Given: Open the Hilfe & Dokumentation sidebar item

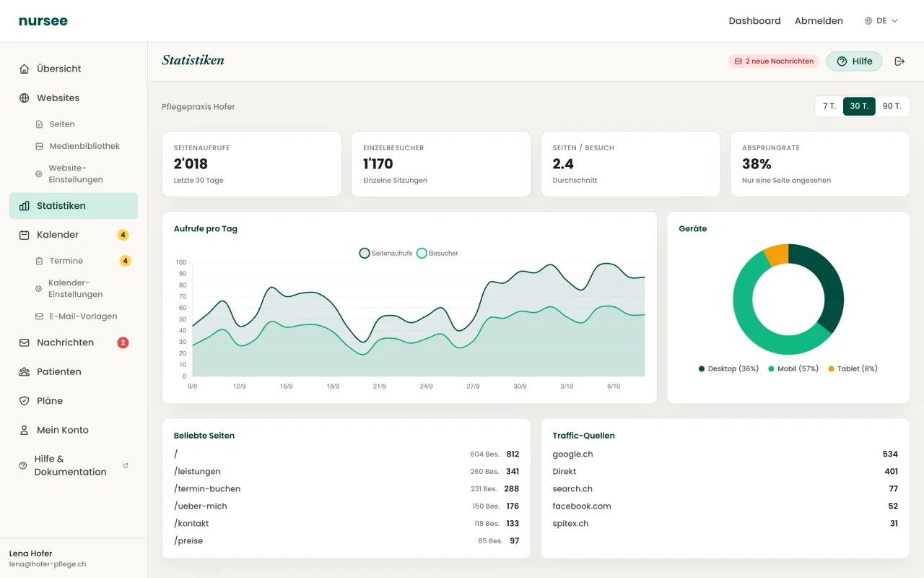Looking at the screenshot, I should coord(74,465).
